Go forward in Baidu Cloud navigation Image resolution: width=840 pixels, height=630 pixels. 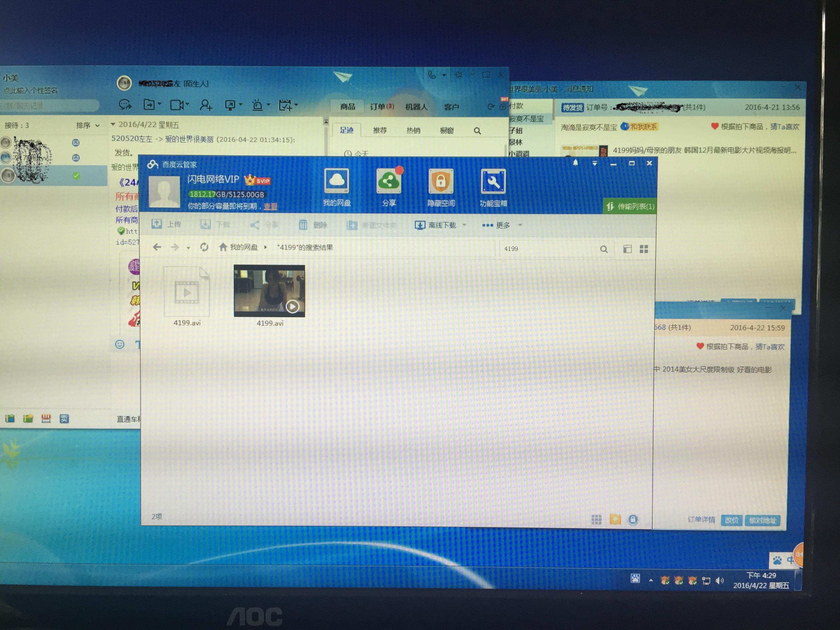coord(175,247)
